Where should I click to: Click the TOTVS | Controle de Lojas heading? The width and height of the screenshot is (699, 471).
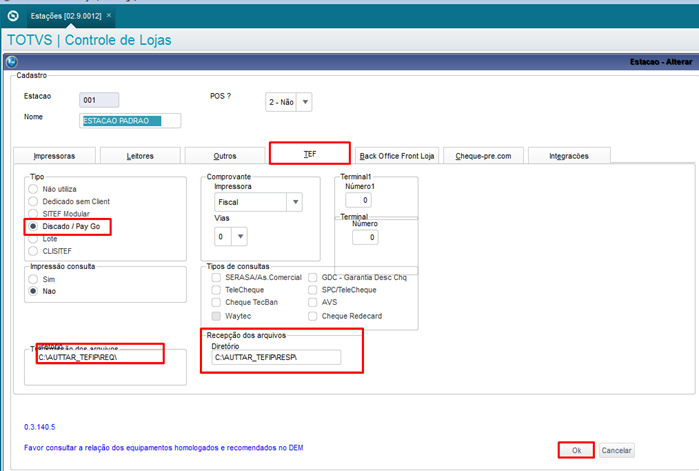(89, 40)
